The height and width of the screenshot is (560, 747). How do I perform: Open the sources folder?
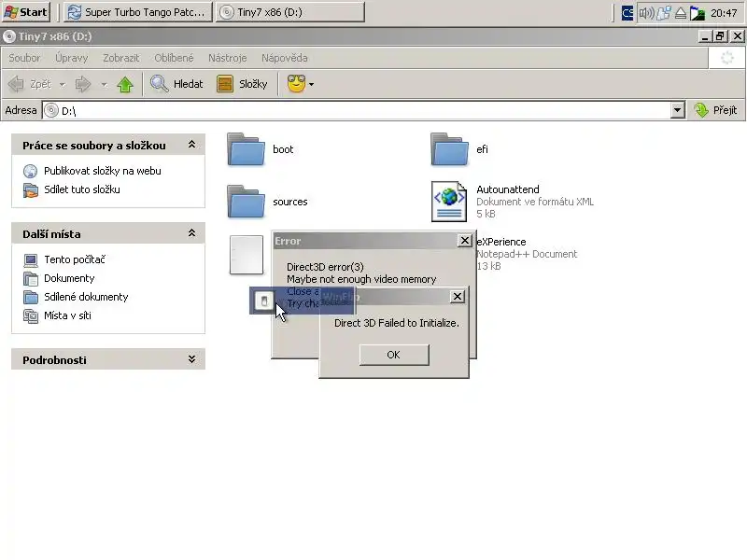pyautogui.click(x=247, y=202)
